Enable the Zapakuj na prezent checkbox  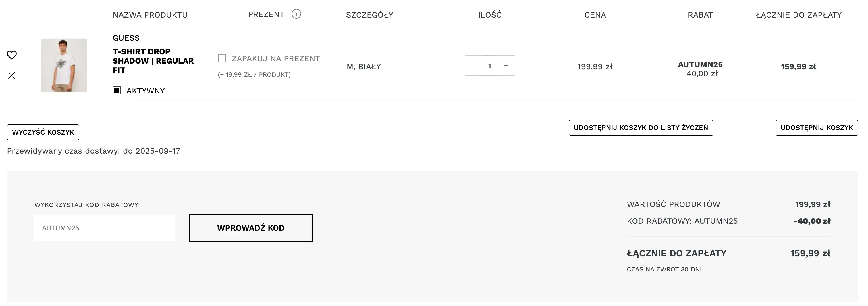point(222,58)
